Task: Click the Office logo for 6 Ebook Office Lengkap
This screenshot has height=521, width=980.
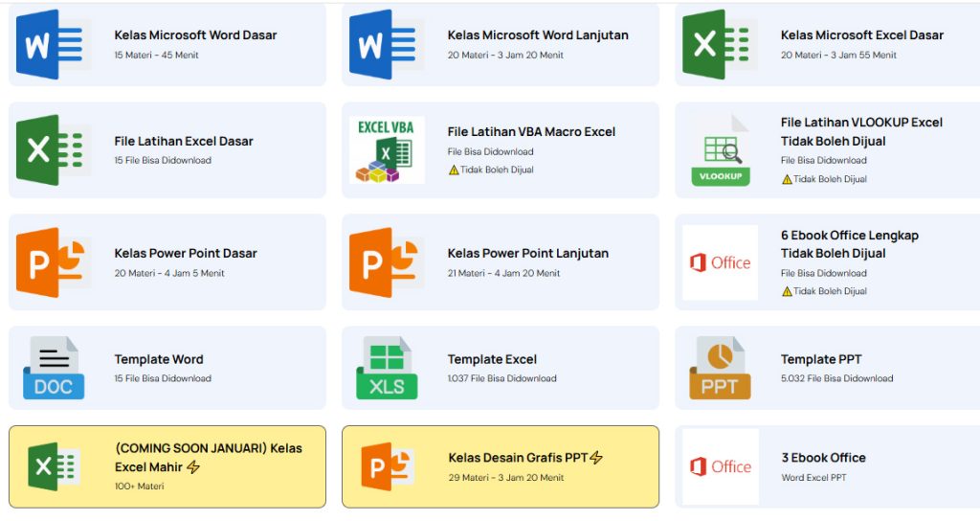Action: tap(720, 262)
